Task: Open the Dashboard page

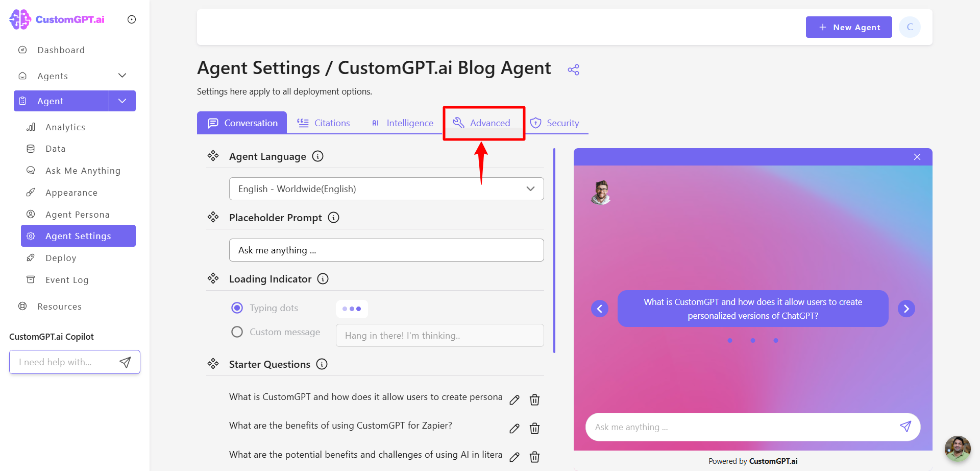Action: tap(61, 50)
